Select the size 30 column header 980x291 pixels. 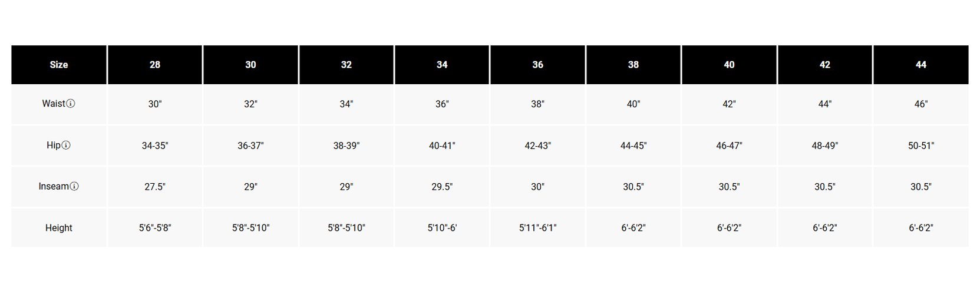click(x=250, y=65)
